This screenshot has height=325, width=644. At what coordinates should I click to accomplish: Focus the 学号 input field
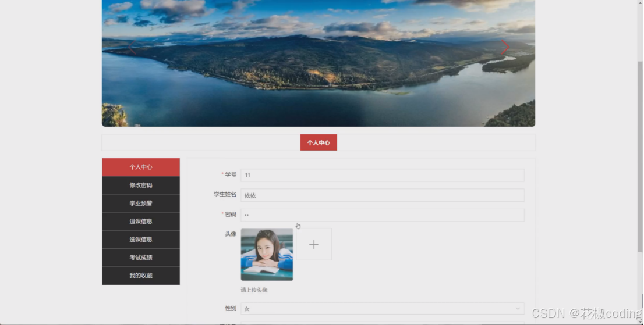[383, 175]
